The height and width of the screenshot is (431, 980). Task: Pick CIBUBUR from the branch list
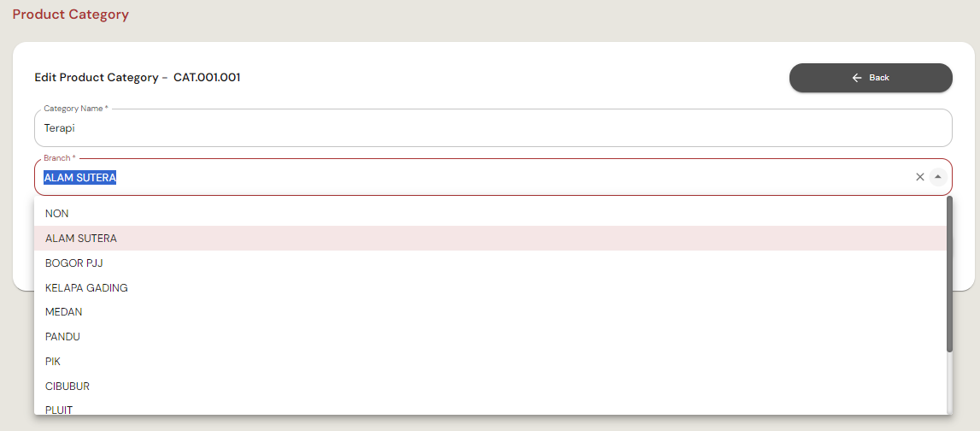pos(67,387)
